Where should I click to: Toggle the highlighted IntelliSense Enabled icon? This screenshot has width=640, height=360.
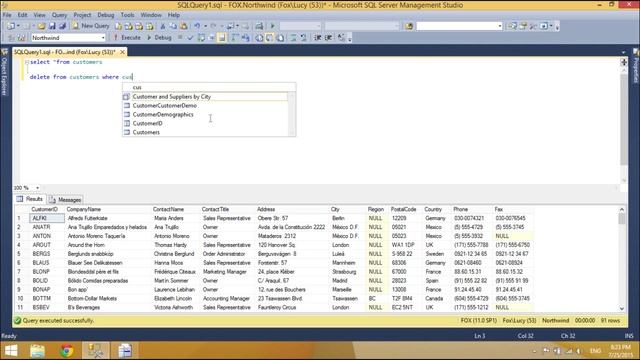pos(222,38)
